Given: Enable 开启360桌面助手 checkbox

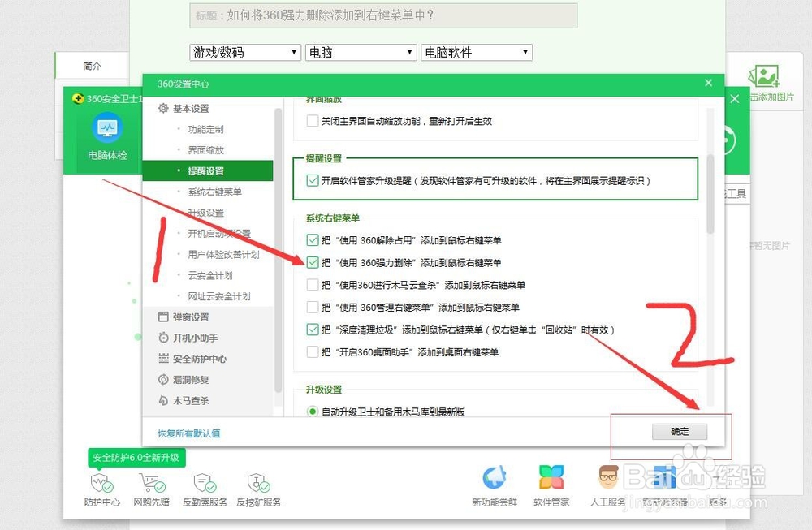Looking at the screenshot, I should click(x=313, y=352).
